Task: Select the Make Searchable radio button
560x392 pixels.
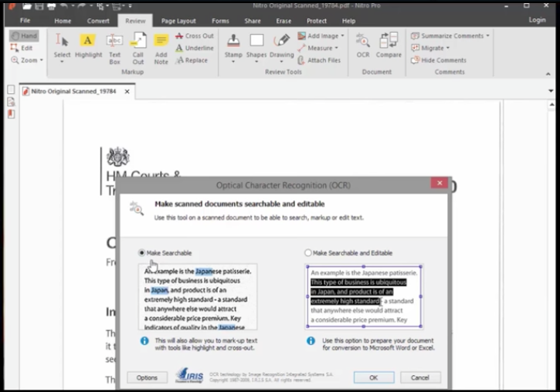Action: [x=142, y=253]
